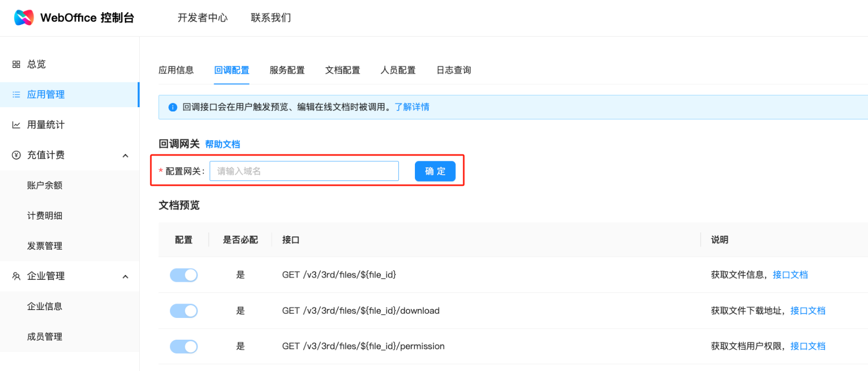Click the WebOffice logo icon
This screenshot has width=868, height=371.
coord(23,18)
